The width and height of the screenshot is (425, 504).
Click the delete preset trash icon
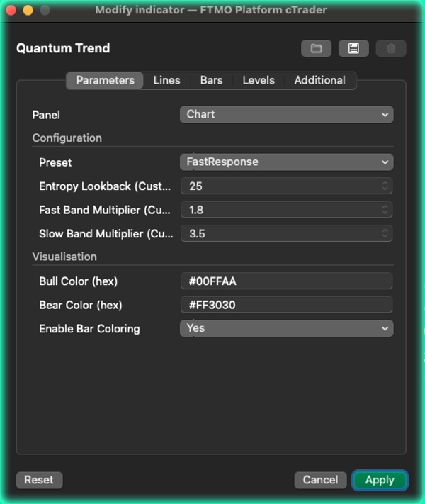coord(390,48)
